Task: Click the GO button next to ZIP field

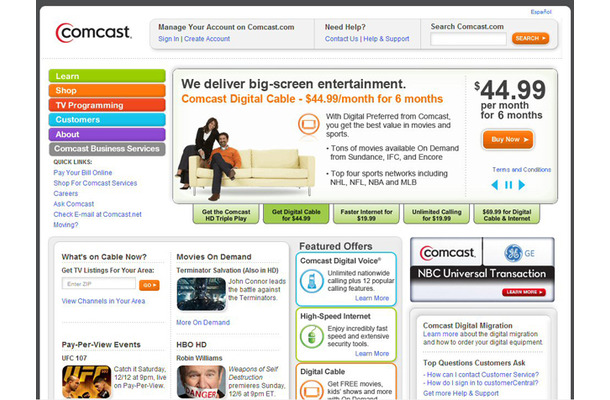Action: click(149, 285)
